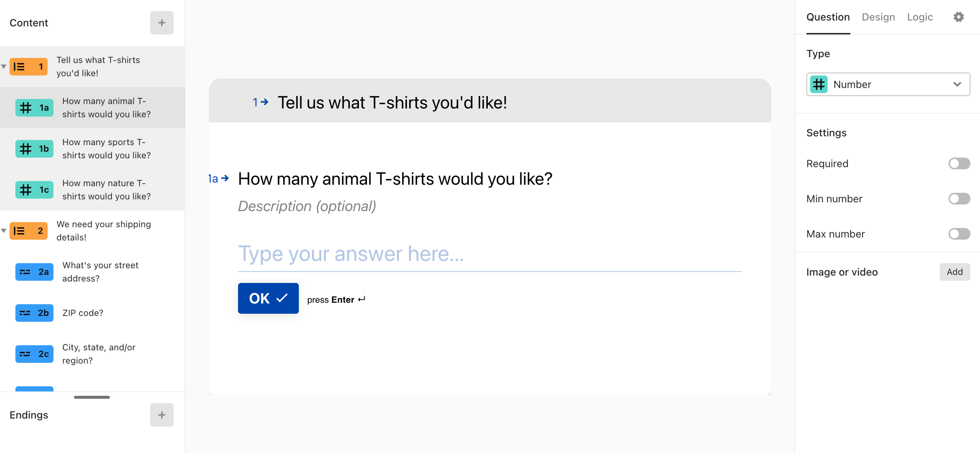Image resolution: width=980 pixels, height=453 pixels.
Task: Turn on the Max number toggle
Action: [959, 234]
